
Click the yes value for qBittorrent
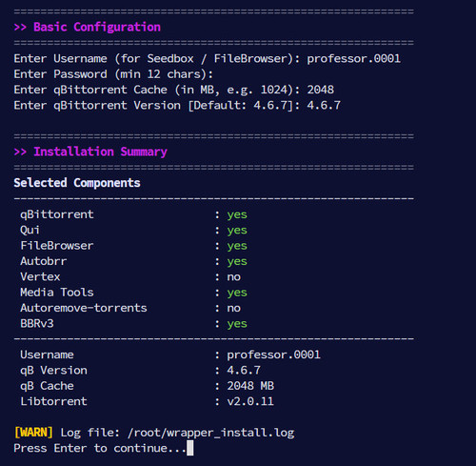237,215
